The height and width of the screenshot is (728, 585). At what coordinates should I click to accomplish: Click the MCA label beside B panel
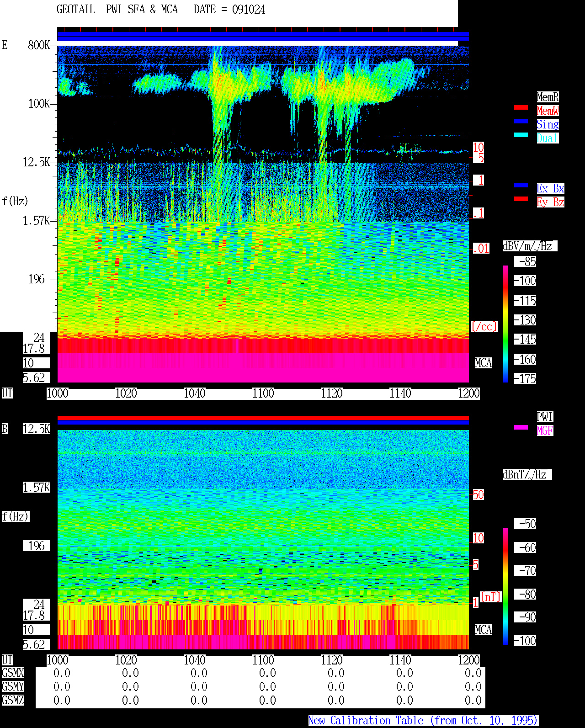pos(484,630)
